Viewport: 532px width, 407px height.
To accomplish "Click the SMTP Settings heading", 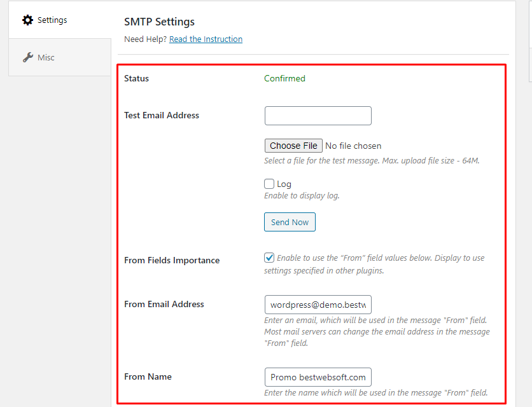I will (x=160, y=22).
